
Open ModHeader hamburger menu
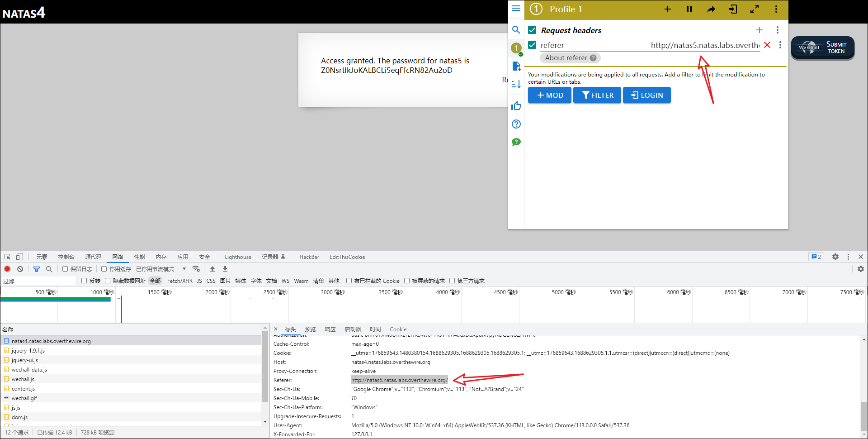coord(516,8)
